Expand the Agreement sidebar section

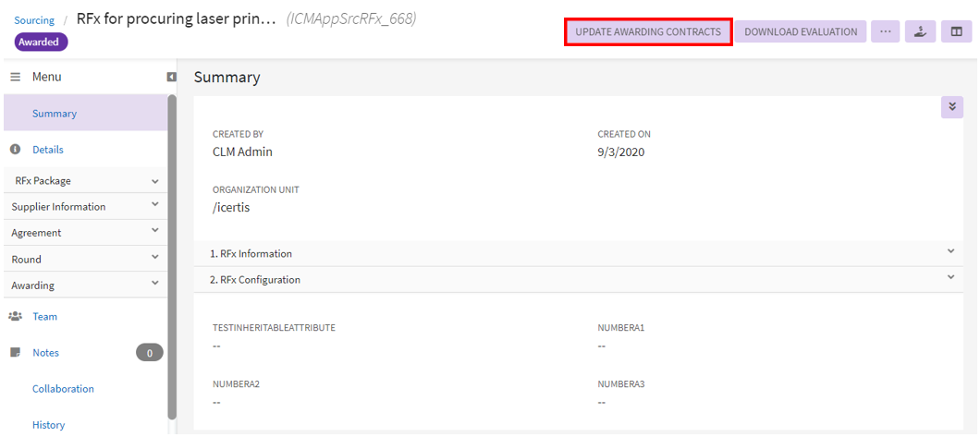coord(154,233)
